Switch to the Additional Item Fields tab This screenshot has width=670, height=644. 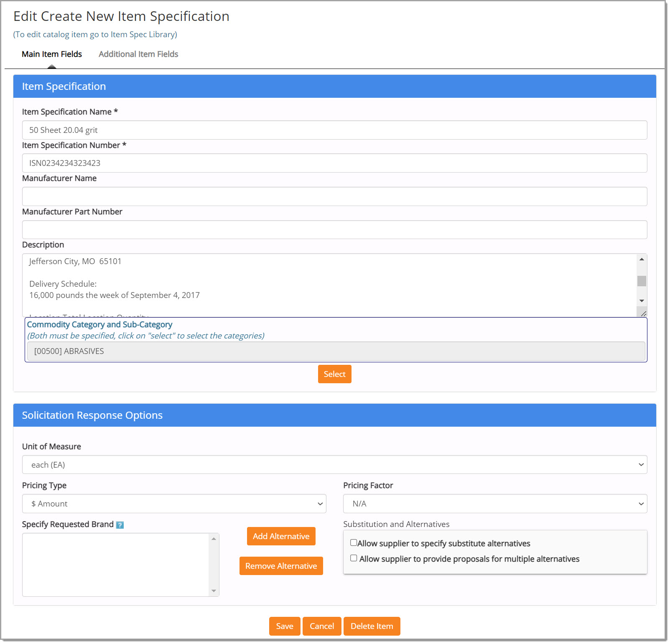[138, 54]
